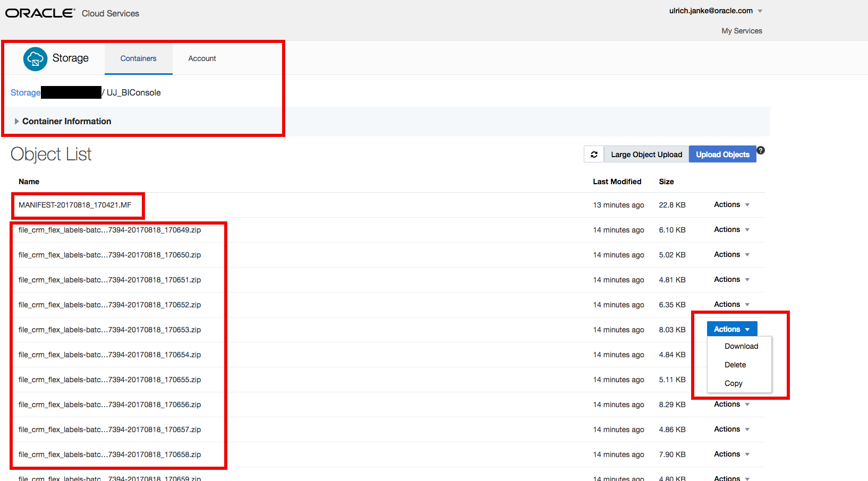Viewport: 868px width, 481px height.
Task: Click the 8.03 KB size value
Action: [x=672, y=330]
